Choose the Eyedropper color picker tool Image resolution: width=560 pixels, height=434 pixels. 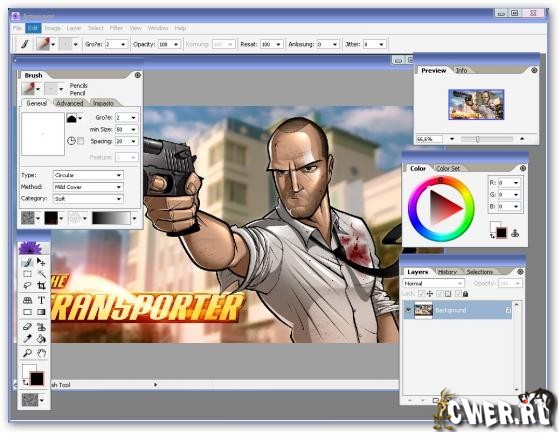pos(28,338)
